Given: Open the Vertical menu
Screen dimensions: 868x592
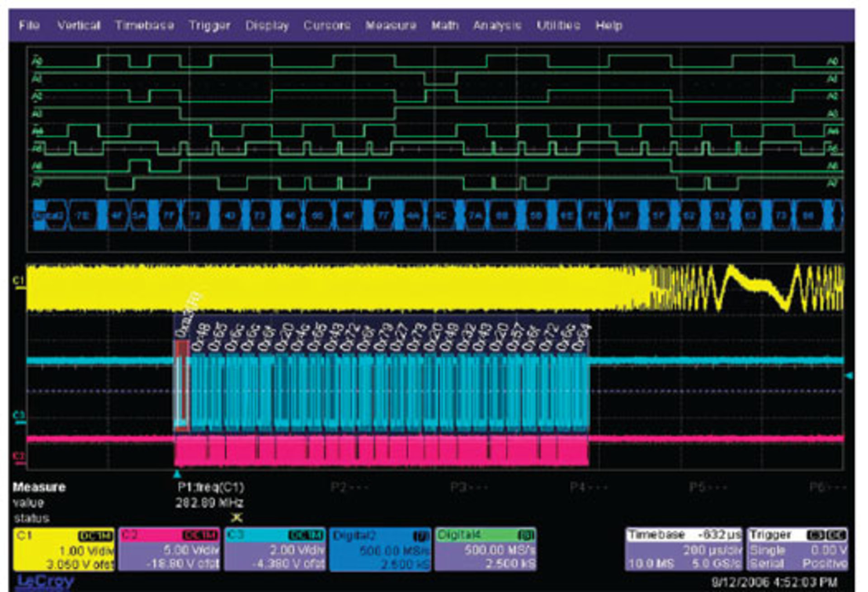Looking at the screenshot, I should click(79, 25).
